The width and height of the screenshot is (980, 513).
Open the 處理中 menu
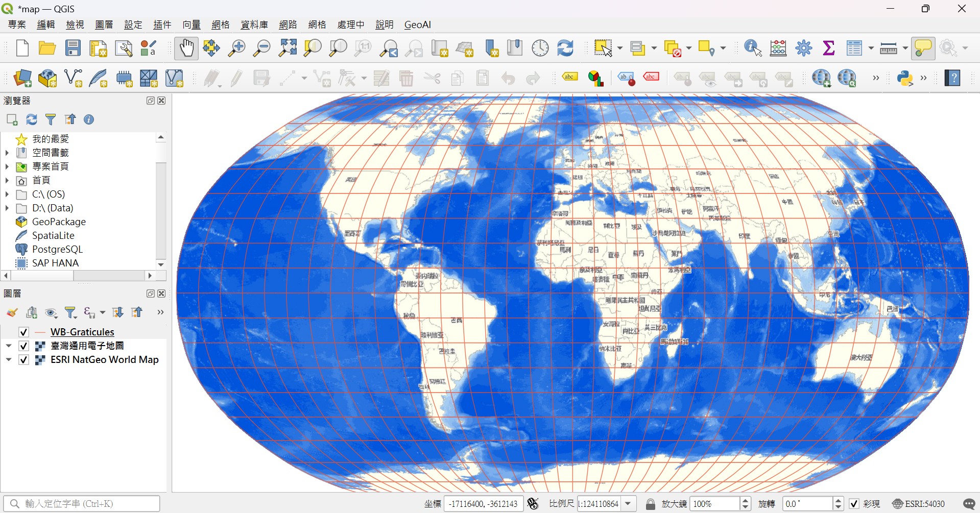(x=351, y=25)
